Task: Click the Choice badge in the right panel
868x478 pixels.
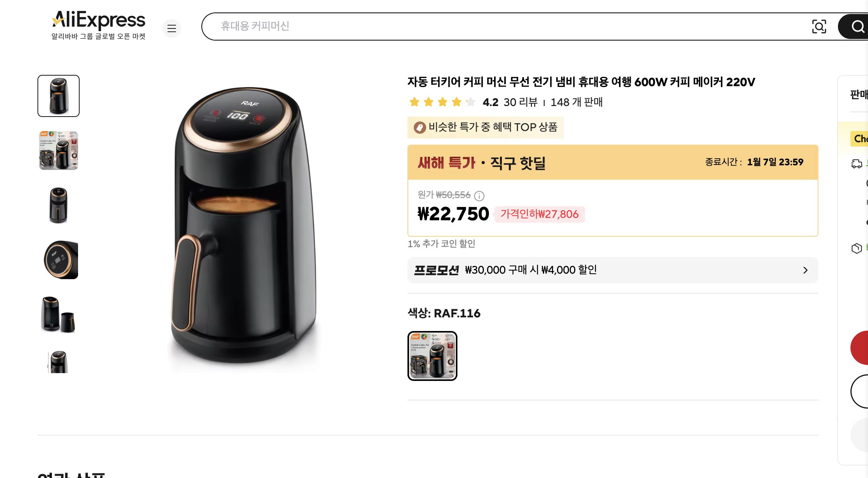Action: pyautogui.click(x=860, y=139)
